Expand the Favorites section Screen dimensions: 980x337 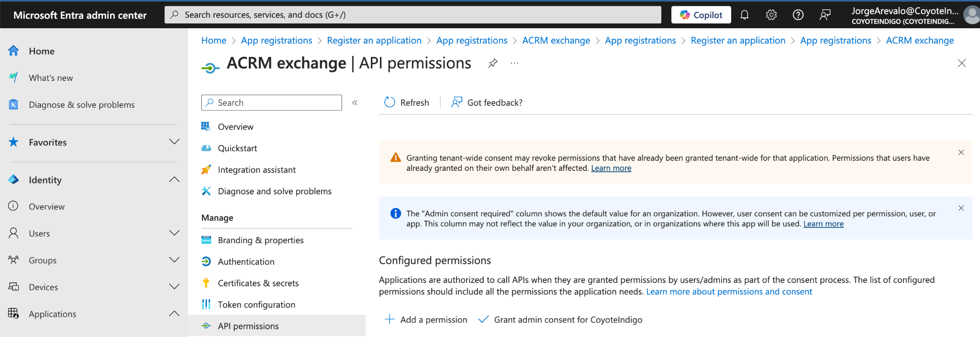(x=174, y=142)
